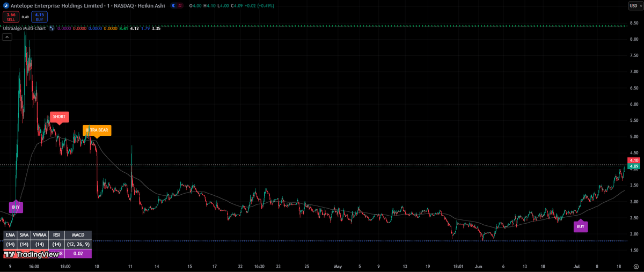The width and height of the screenshot is (644, 272).
Task: Click the 0.02 MACD value cell
Action: 78,254
